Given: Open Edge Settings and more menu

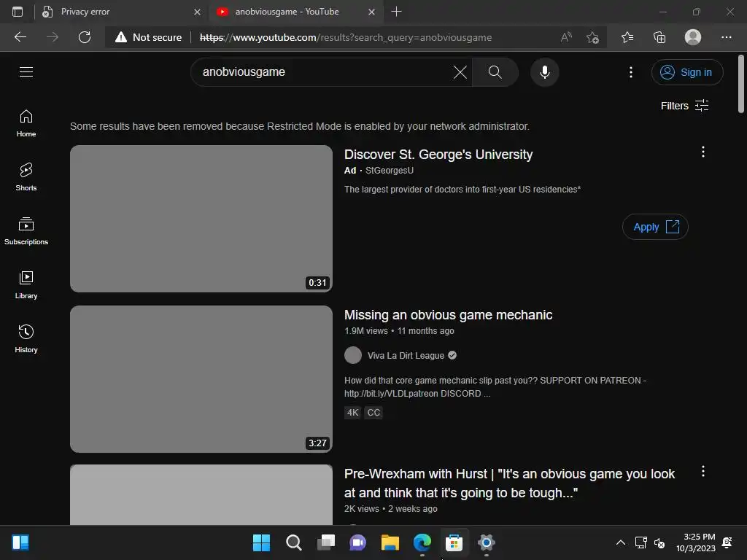Looking at the screenshot, I should tap(726, 37).
